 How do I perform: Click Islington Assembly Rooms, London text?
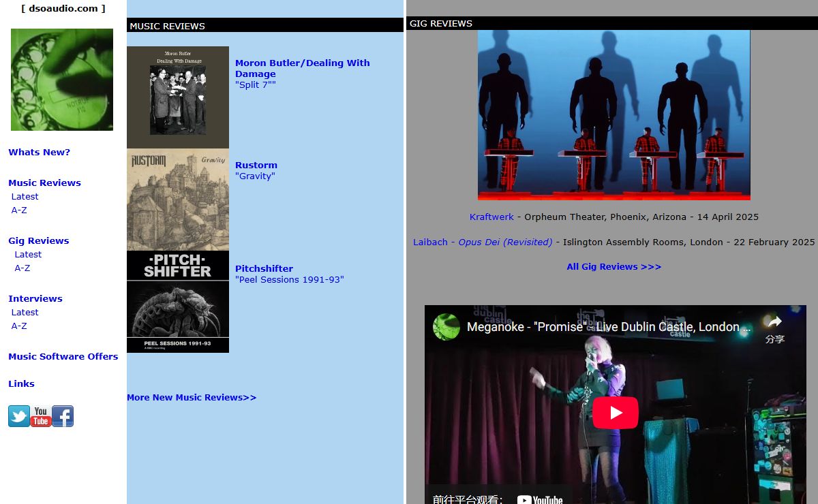641,242
